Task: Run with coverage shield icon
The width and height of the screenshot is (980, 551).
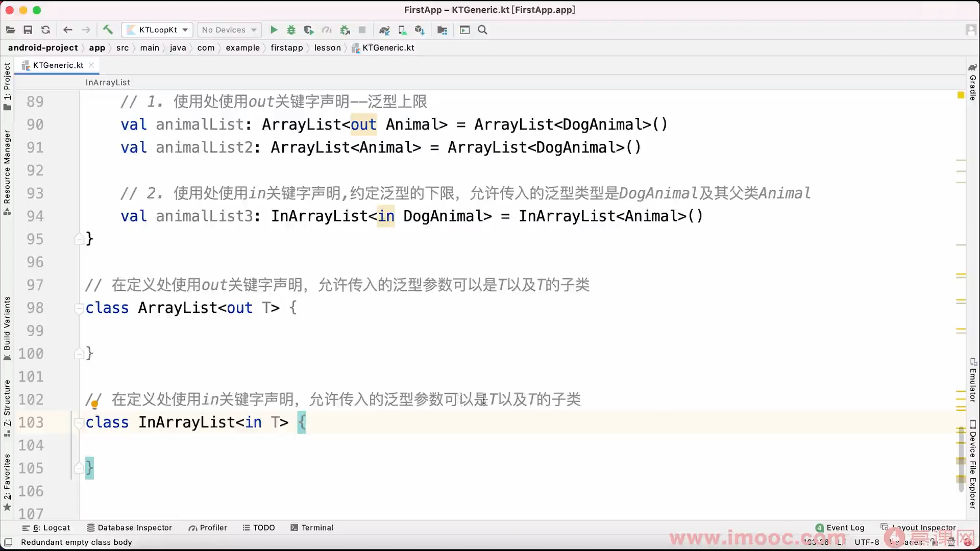Action: click(309, 30)
